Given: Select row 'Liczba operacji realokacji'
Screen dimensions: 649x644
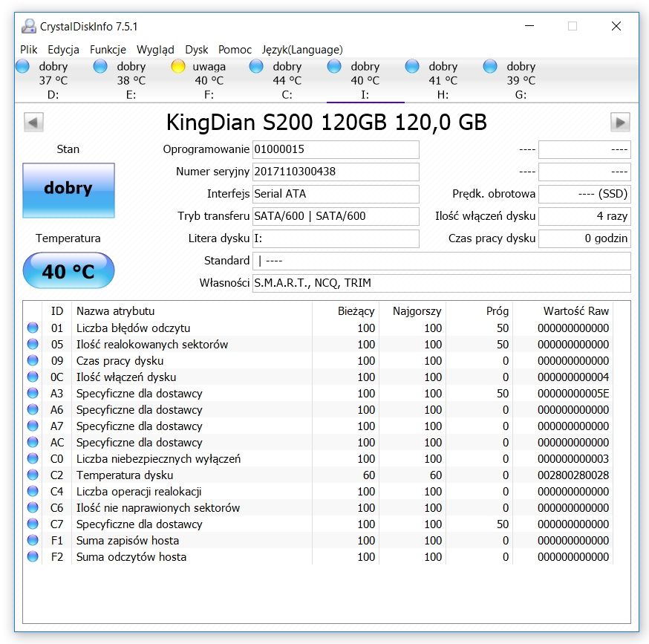Looking at the screenshot, I should (318, 491).
